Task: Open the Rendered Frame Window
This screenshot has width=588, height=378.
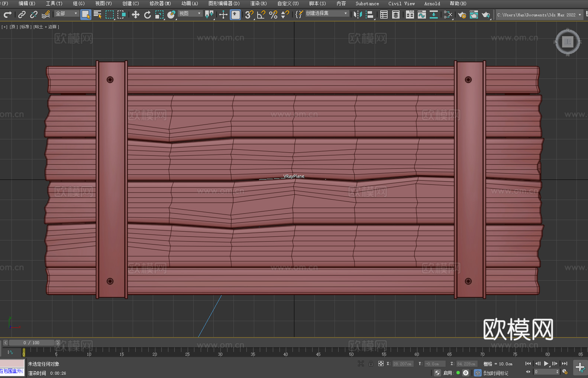Action: (474, 14)
